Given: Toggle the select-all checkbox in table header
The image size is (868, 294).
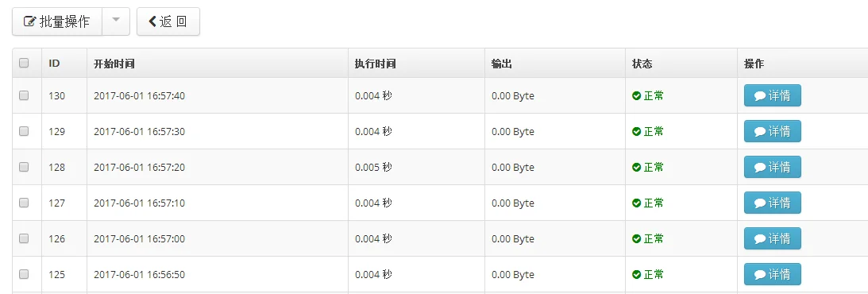Looking at the screenshot, I should tap(24, 63).
